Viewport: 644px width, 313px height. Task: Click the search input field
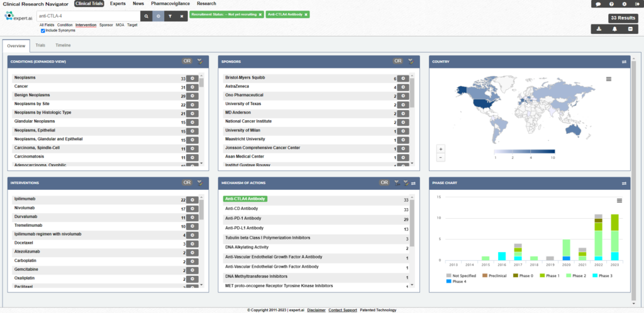88,16
